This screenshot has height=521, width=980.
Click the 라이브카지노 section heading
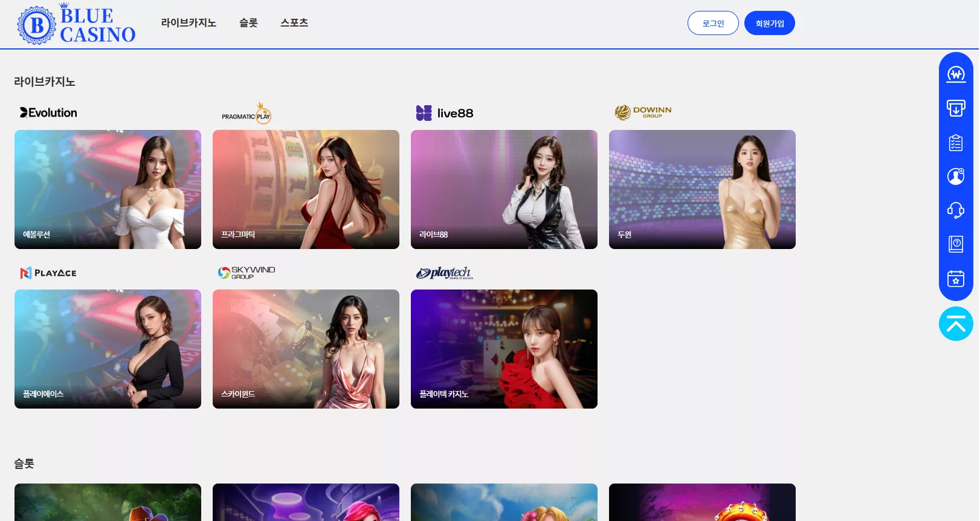(x=44, y=82)
